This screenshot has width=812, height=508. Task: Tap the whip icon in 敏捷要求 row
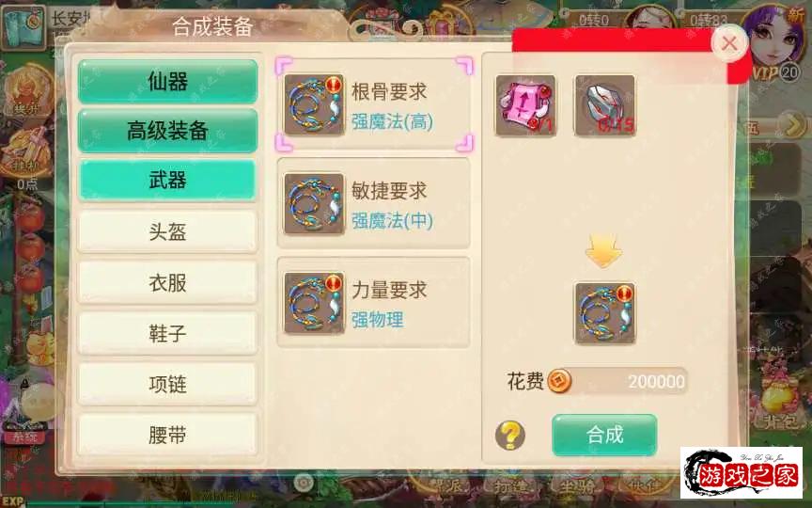[314, 203]
